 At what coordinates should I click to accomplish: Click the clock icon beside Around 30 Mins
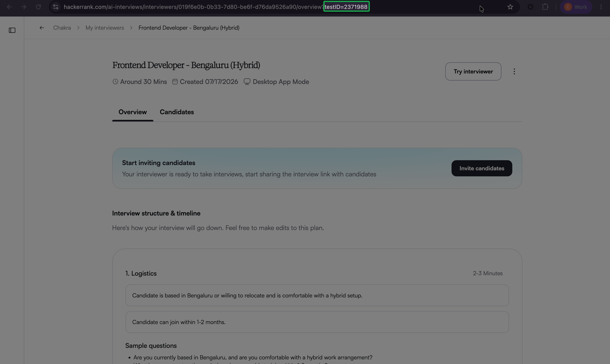115,82
